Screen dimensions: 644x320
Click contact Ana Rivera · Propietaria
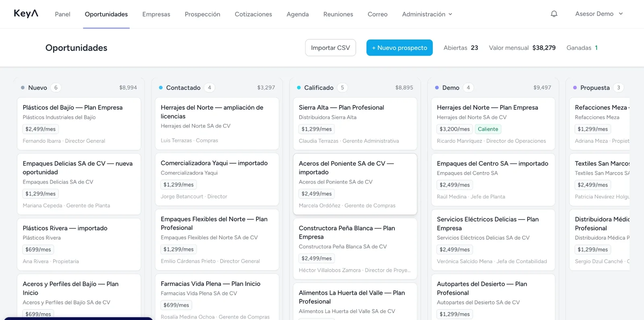[x=51, y=261]
